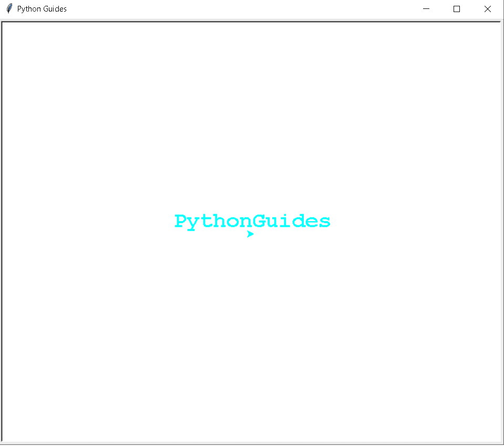Image resolution: width=504 pixels, height=446 pixels.
Task: Click the turtle pointer below the text
Action: coord(251,234)
